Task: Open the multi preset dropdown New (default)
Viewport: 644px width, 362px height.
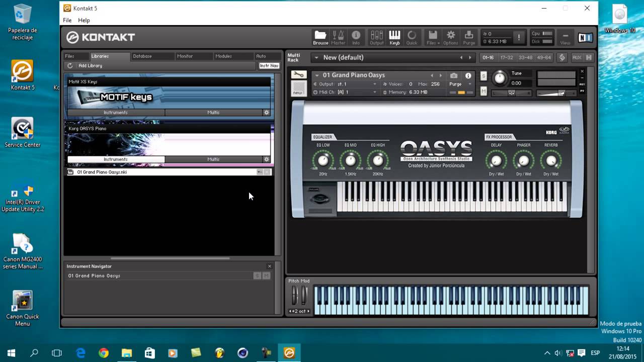Action: tap(316, 58)
